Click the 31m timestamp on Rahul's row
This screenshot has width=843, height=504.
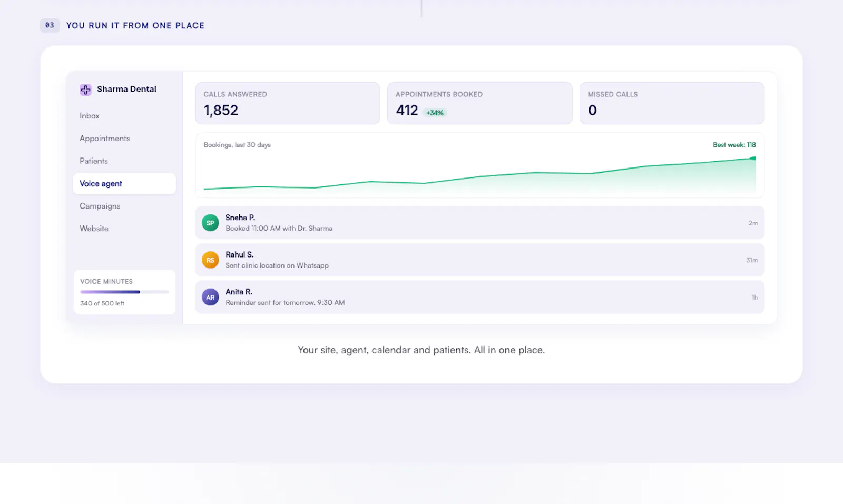pyautogui.click(x=752, y=260)
